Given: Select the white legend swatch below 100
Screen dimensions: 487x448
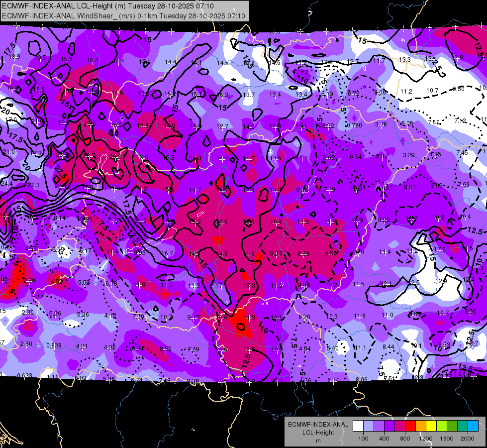Looking at the screenshot, I should [x=358, y=426].
